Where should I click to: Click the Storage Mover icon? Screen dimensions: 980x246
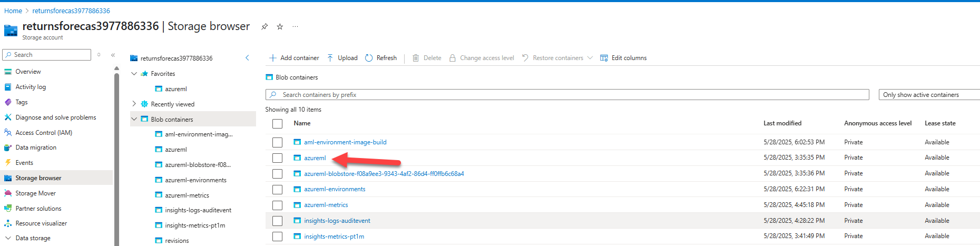click(8, 193)
